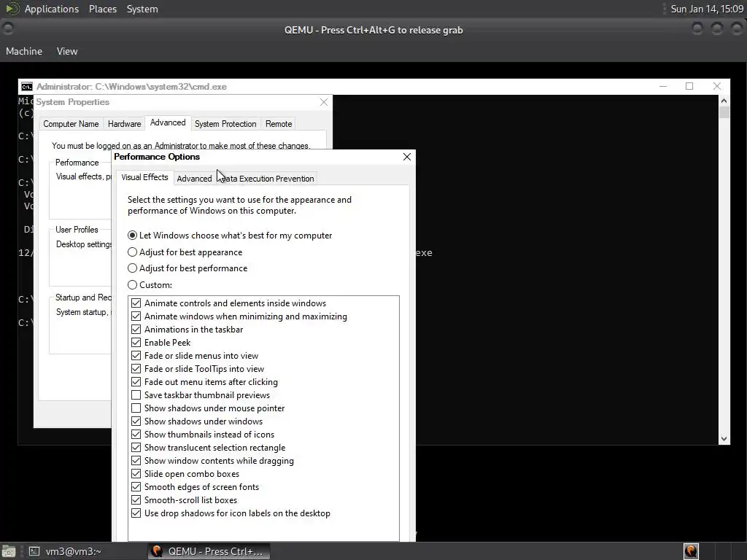Select the Custom radio option
The image size is (747, 560).
(133, 285)
